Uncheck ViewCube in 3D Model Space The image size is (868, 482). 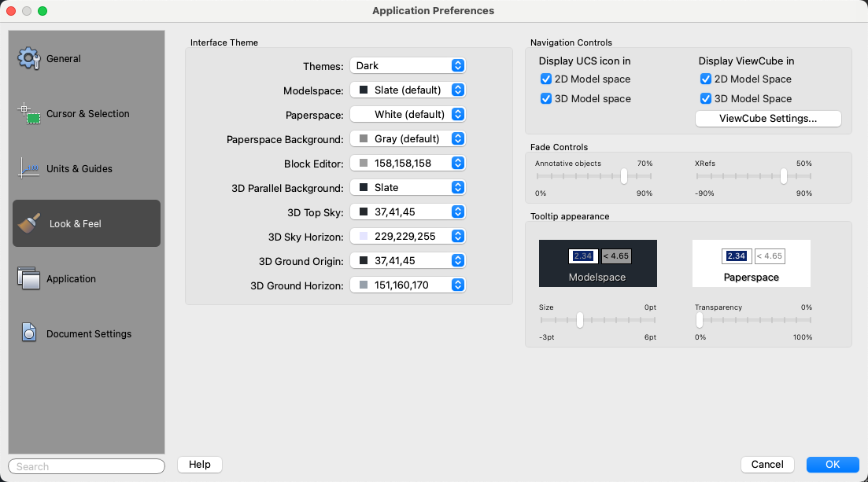(x=706, y=99)
